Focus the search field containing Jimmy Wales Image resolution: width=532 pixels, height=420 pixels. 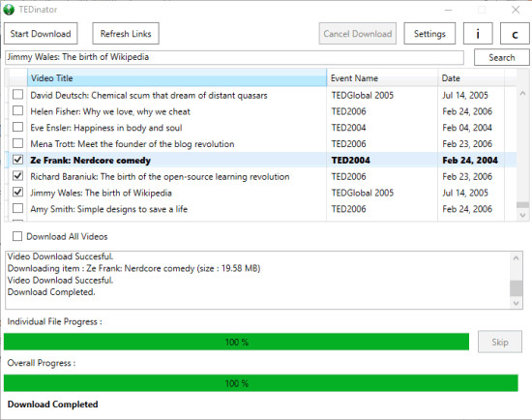pyautogui.click(x=234, y=57)
